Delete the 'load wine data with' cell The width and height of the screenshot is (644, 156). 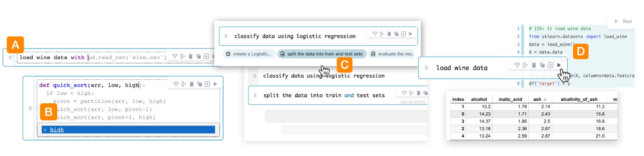[190, 56]
